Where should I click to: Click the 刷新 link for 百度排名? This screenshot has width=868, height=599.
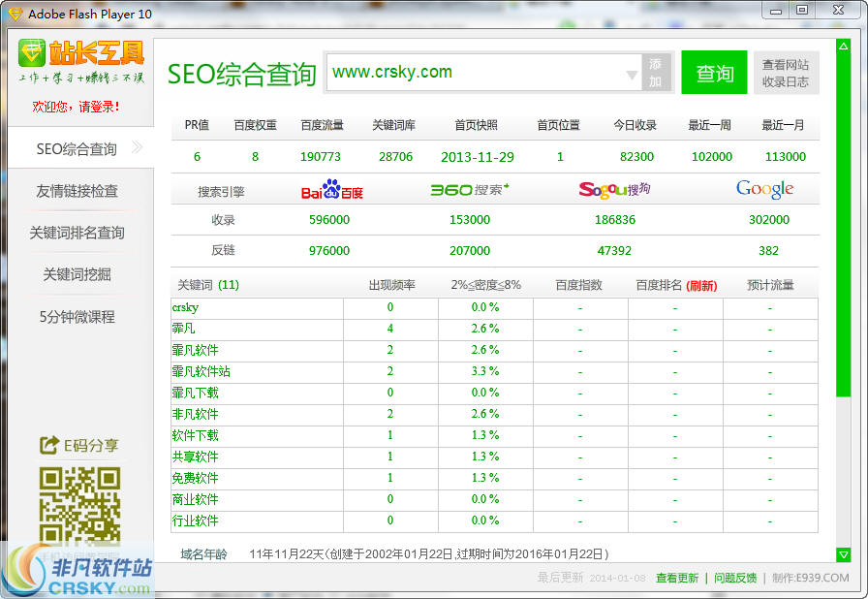click(701, 286)
